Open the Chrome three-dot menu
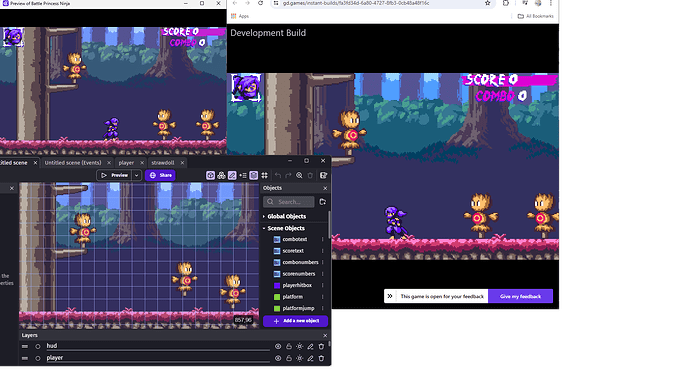This screenshot has width=690, height=388. coord(551,3)
